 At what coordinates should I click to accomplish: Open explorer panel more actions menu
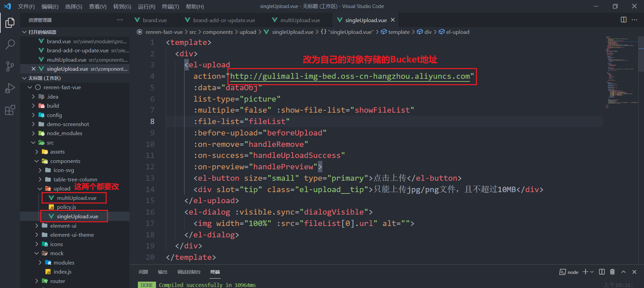pyautogui.click(x=120, y=20)
